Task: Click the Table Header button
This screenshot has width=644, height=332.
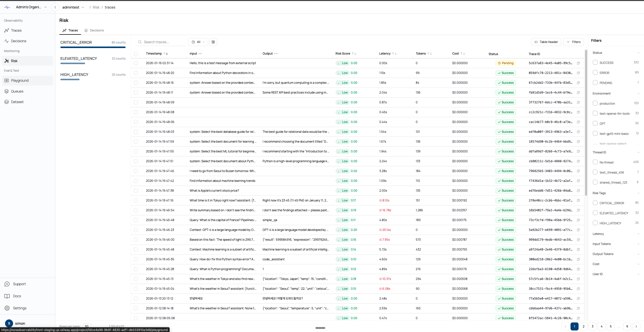Action: pos(546,42)
